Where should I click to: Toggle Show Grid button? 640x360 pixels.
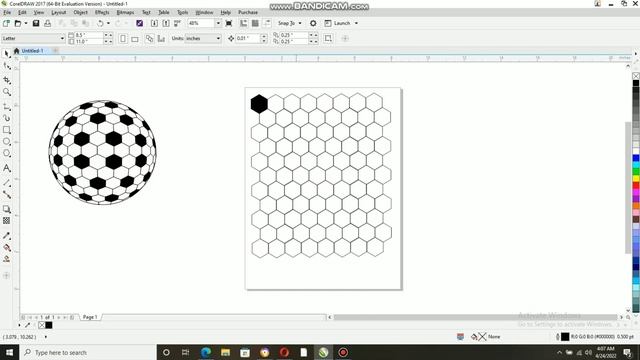click(x=255, y=23)
